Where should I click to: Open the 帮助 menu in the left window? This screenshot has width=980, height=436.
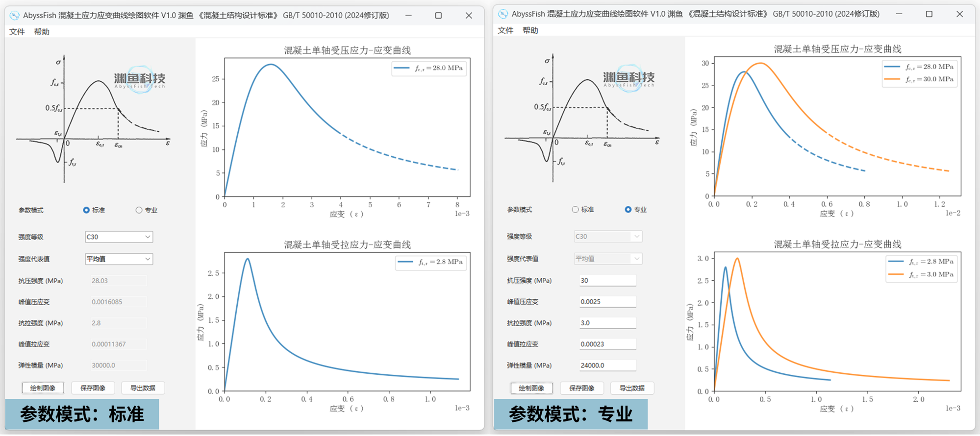pyautogui.click(x=42, y=32)
